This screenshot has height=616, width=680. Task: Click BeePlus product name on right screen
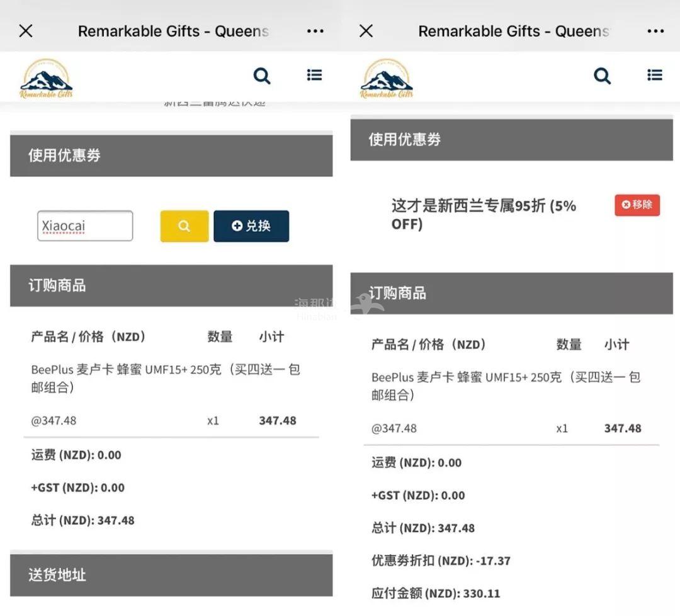tap(506, 386)
